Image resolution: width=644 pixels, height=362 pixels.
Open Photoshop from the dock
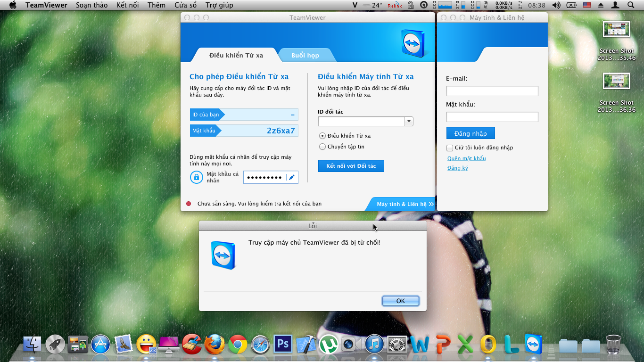click(283, 345)
